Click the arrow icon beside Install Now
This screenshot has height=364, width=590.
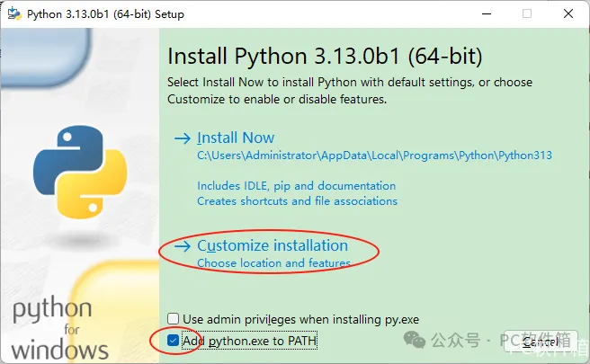(183, 138)
